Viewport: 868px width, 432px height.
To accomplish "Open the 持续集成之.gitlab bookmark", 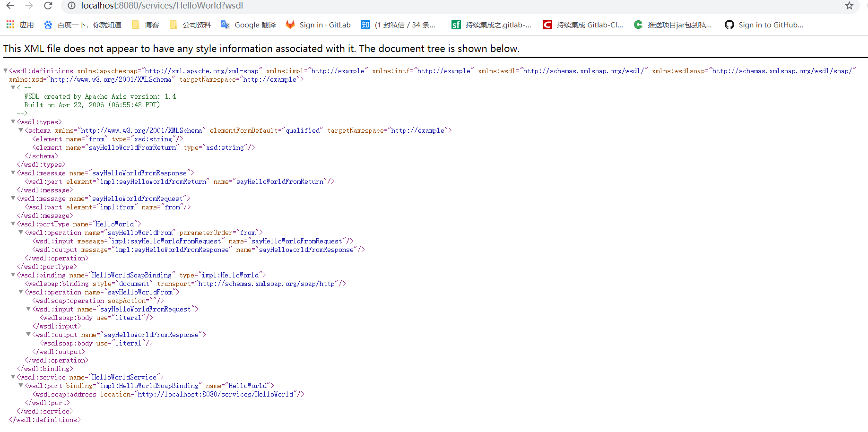I will [x=492, y=25].
